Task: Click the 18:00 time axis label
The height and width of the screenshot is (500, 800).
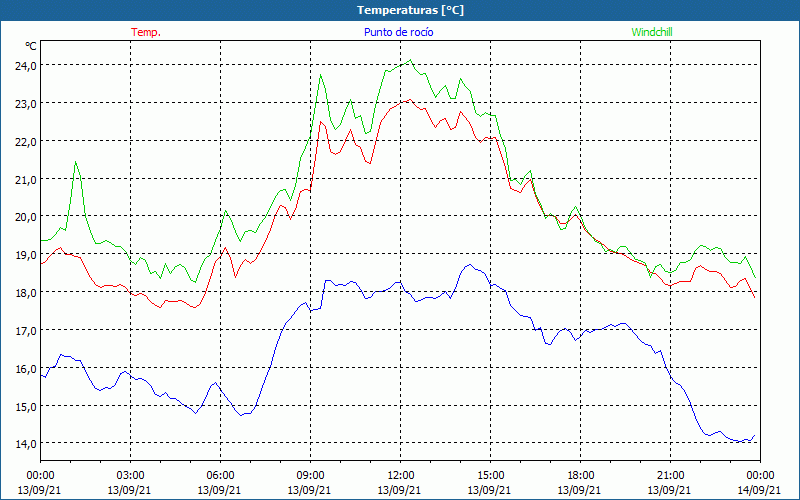Action: click(x=580, y=476)
